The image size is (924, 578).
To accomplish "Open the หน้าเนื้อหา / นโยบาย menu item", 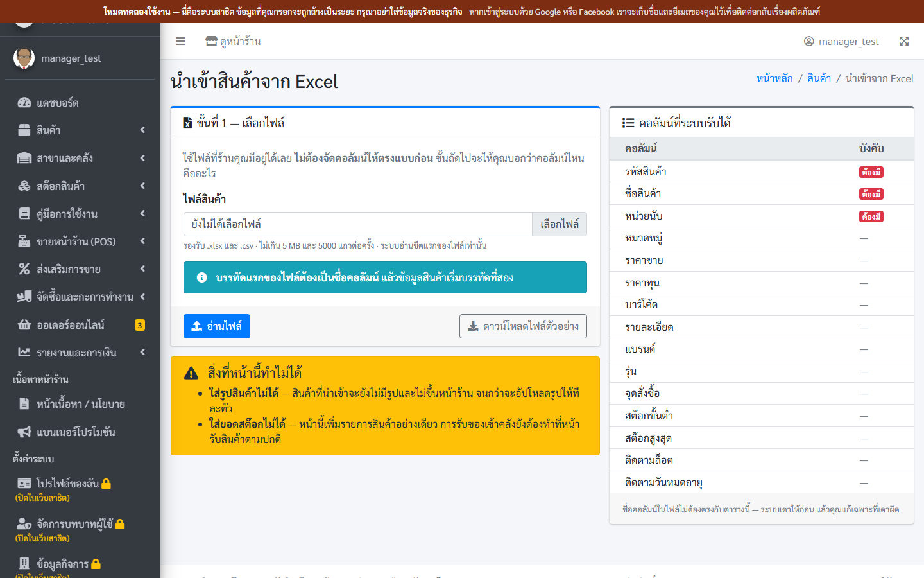I will click(80, 404).
